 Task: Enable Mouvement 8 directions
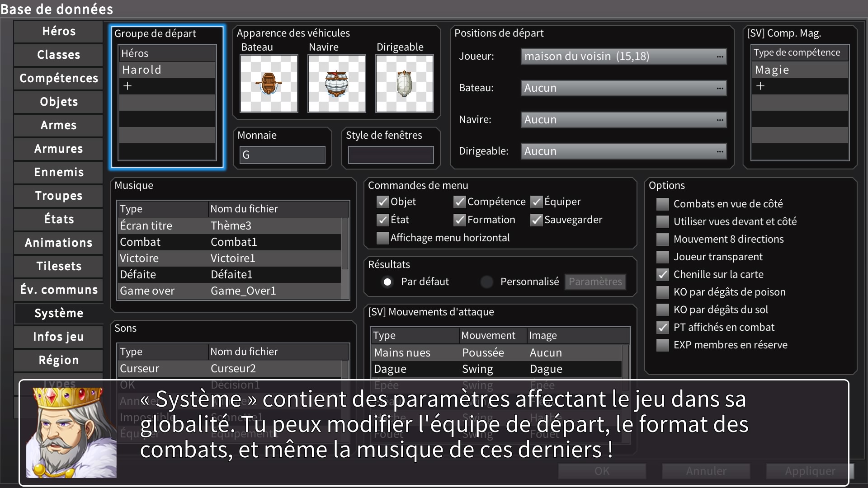(x=663, y=239)
